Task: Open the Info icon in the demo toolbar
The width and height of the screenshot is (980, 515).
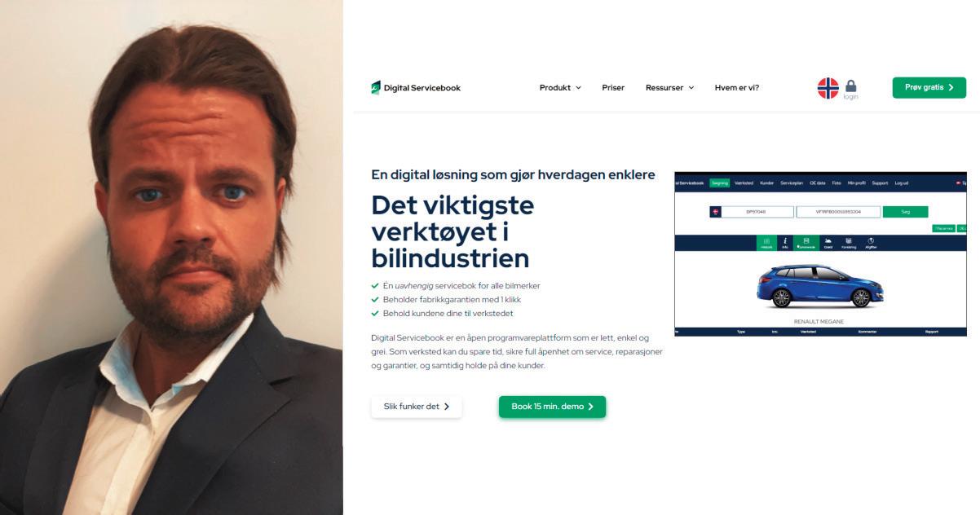Action: (785, 243)
